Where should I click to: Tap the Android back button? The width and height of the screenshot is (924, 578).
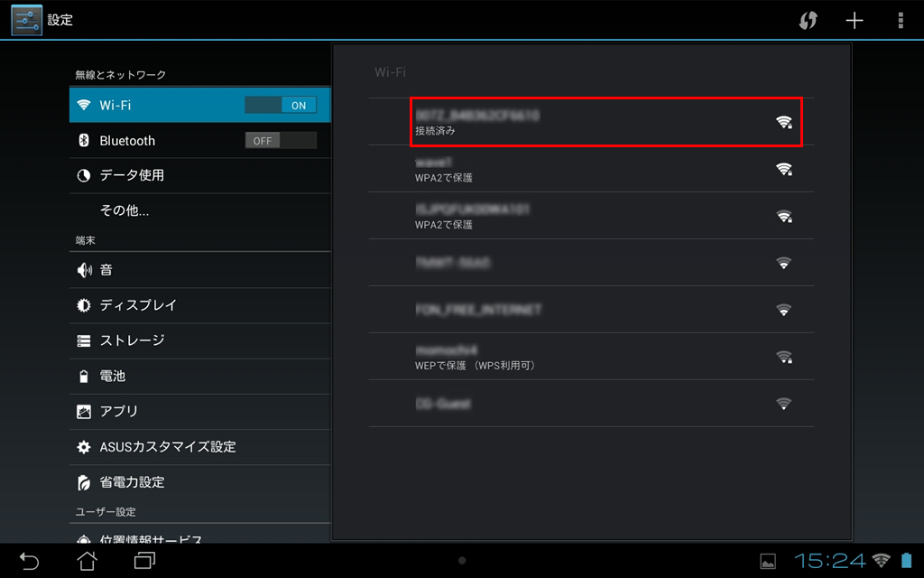click(29, 560)
